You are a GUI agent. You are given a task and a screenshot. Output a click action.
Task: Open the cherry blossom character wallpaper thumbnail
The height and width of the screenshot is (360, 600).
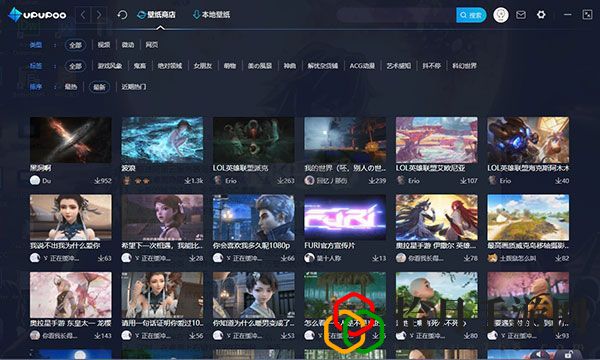click(71, 295)
